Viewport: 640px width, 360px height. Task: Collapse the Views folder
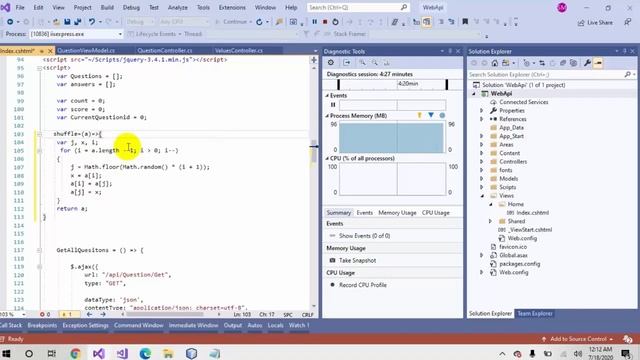482,196
